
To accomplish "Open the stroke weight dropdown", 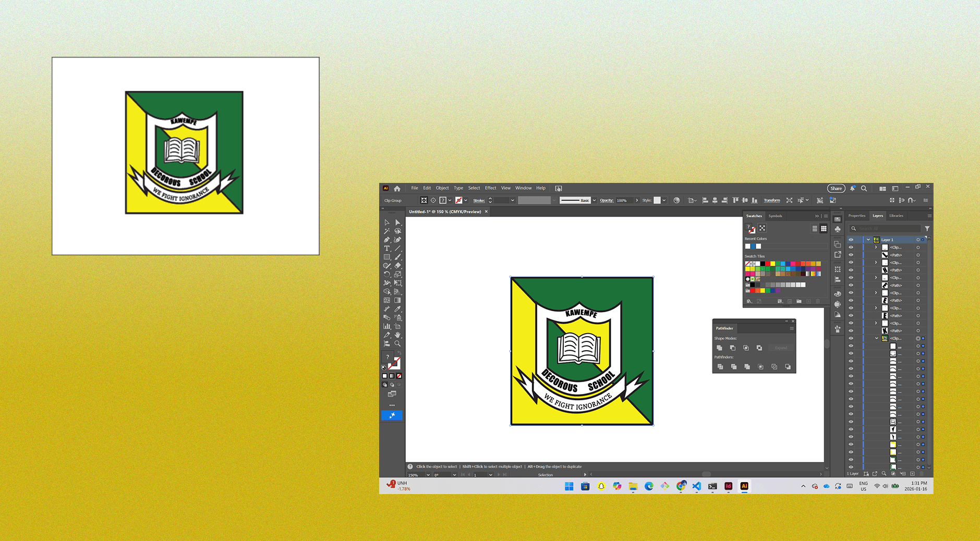I will (512, 200).
